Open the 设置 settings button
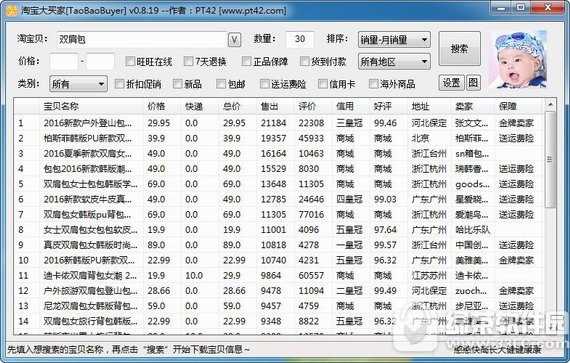The height and width of the screenshot is (363, 570). coord(451,83)
